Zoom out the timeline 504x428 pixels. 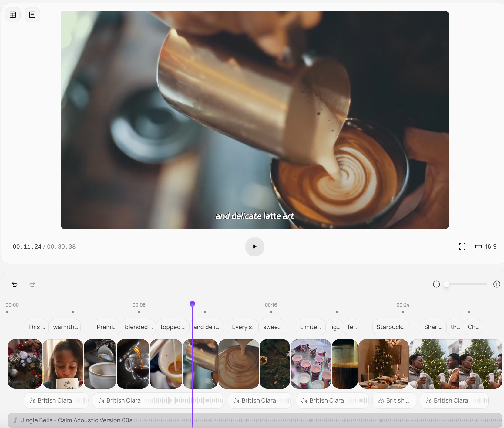pos(436,284)
